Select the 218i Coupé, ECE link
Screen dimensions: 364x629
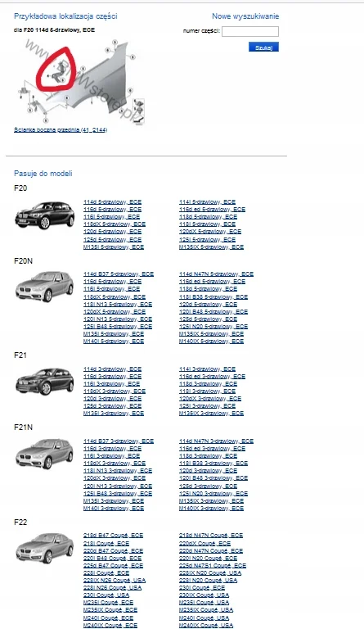coord(106,543)
